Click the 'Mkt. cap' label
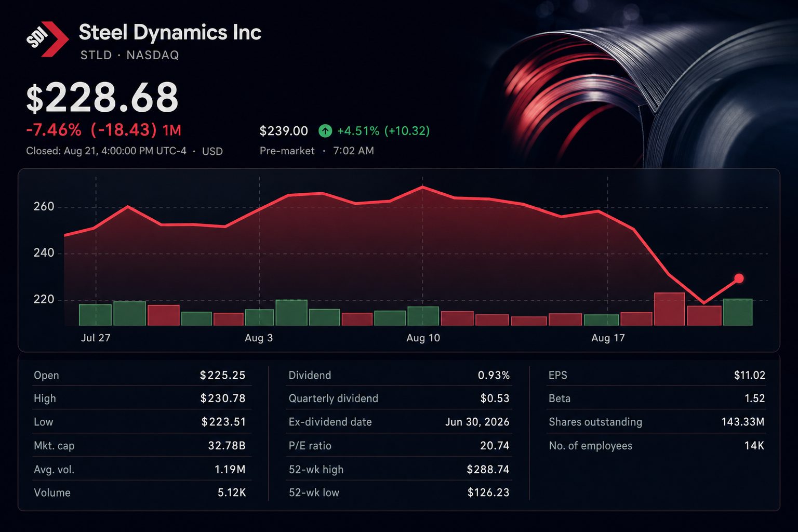 coord(54,446)
